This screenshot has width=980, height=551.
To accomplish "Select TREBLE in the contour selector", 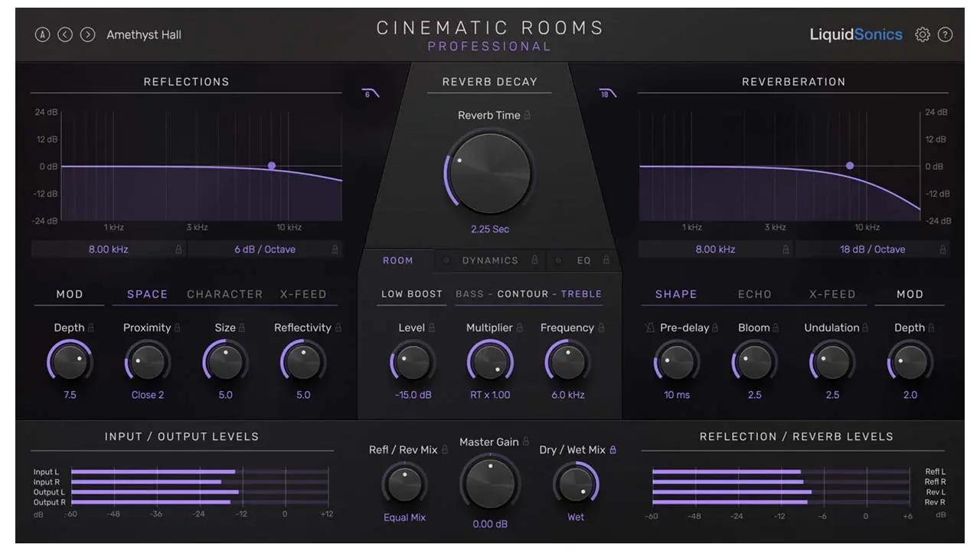I will (x=582, y=294).
